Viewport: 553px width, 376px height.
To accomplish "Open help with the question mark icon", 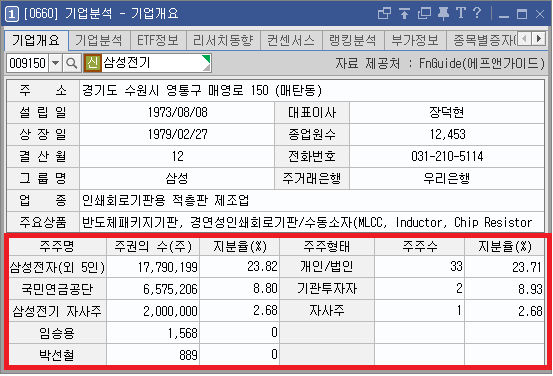I will pyautogui.click(x=477, y=13).
